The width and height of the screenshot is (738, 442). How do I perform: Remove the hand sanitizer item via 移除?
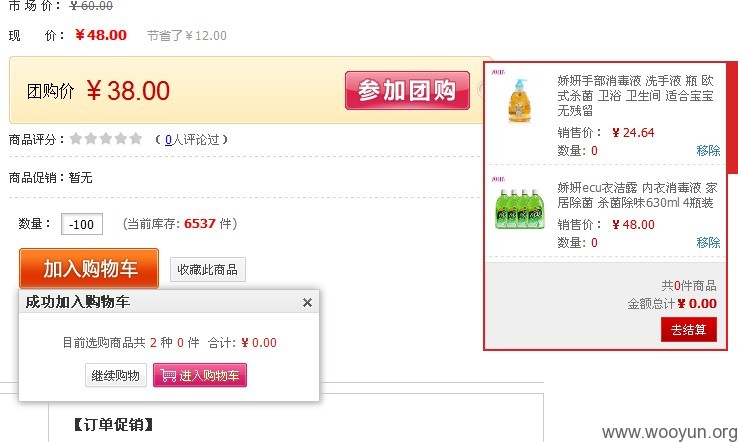(x=708, y=151)
